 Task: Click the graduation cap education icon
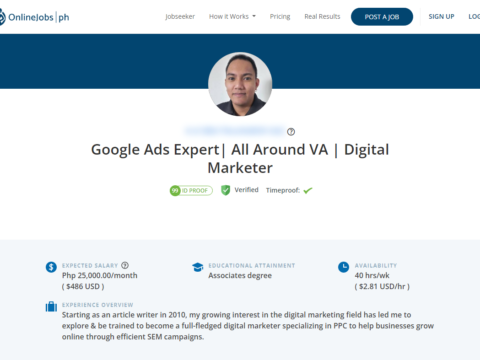coord(197,267)
